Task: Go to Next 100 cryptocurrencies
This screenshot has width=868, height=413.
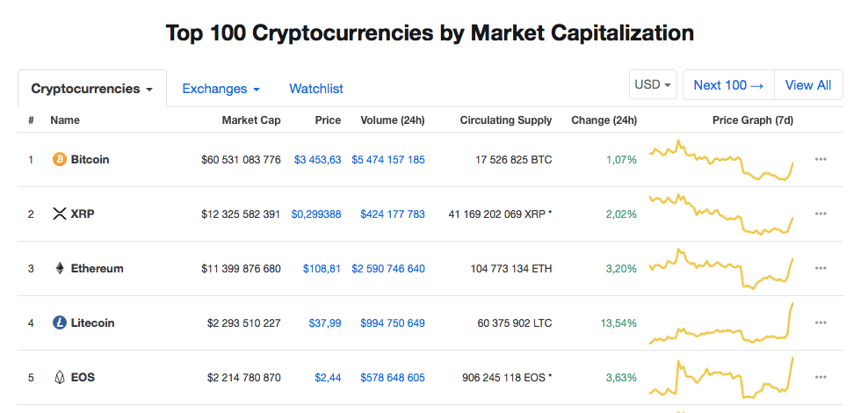Action: (728, 85)
